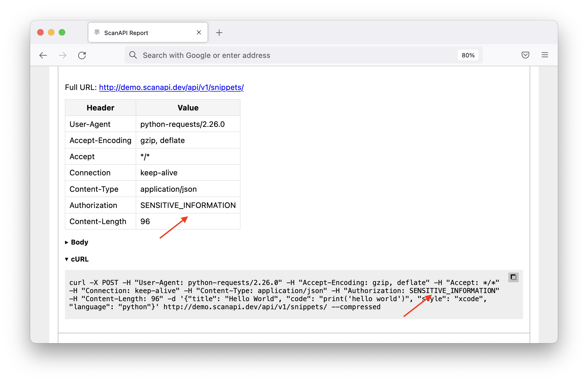The image size is (588, 383).
Task: Close the ScanAPI Report tab
Action: (x=199, y=32)
